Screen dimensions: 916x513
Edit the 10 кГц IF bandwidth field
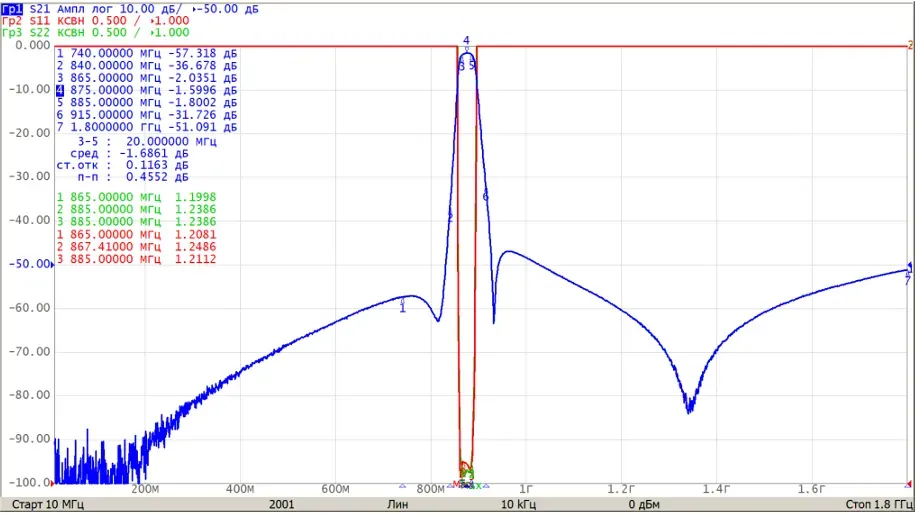coord(518,504)
